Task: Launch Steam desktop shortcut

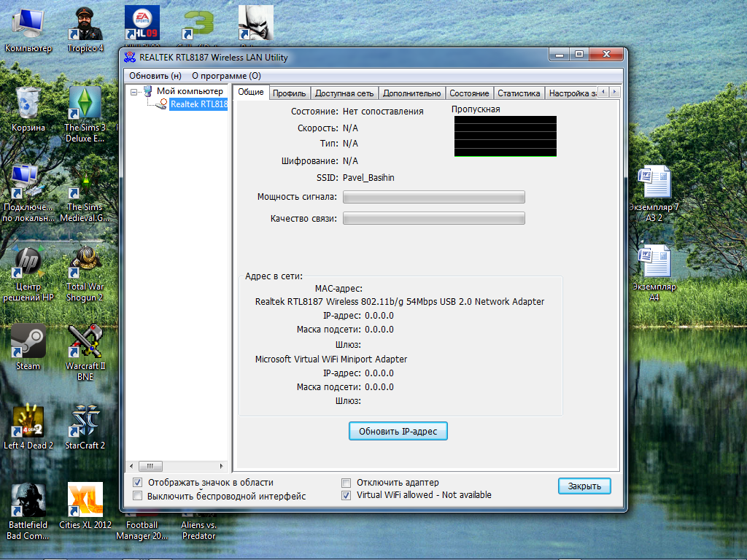Action: [28, 347]
